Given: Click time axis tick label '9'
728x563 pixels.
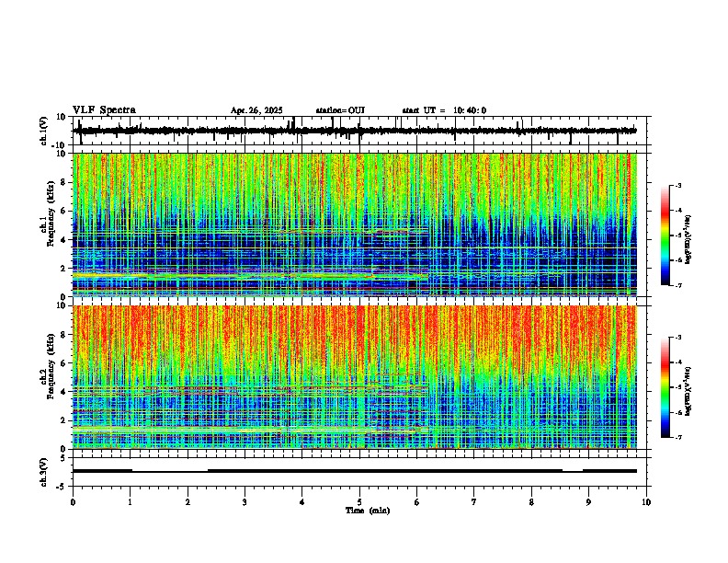Looking at the screenshot, I should [x=588, y=502].
